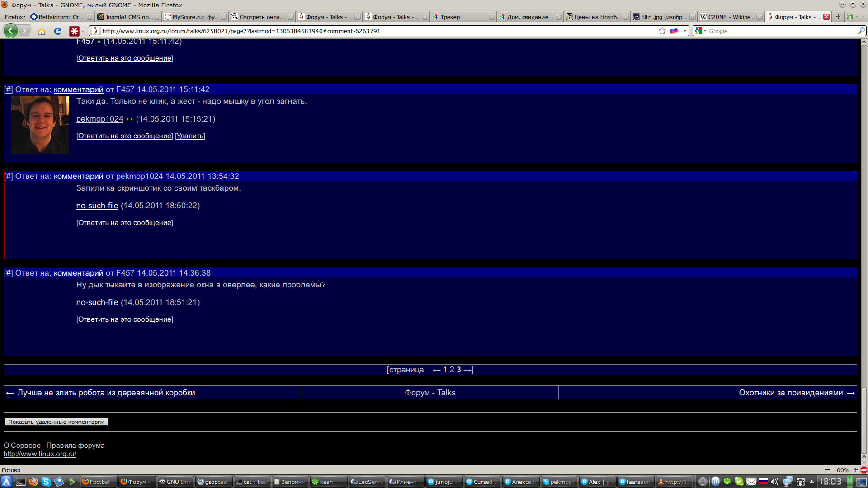Expand hidden system tray icons arrow
The image size is (868, 488).
click(x=812, y=482)
